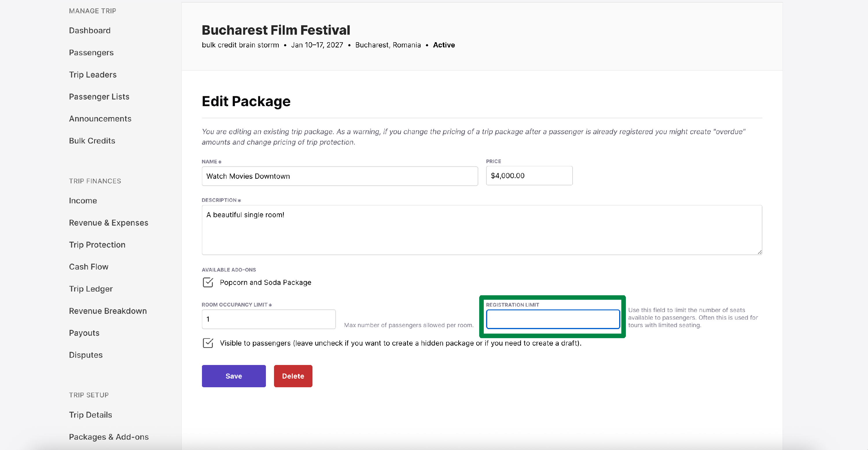Focus the Room Occupancy Limit field
This screenshot has width=868, height=450.
[269, 319]
